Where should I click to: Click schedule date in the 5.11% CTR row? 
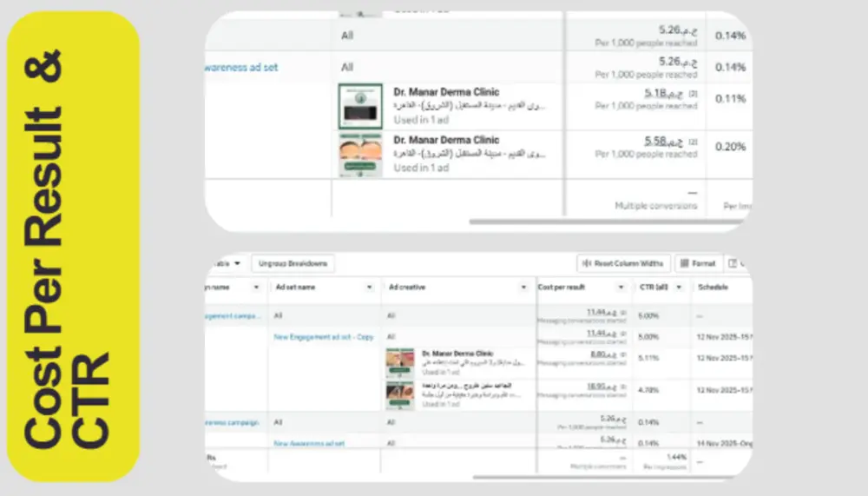(724, 358)
